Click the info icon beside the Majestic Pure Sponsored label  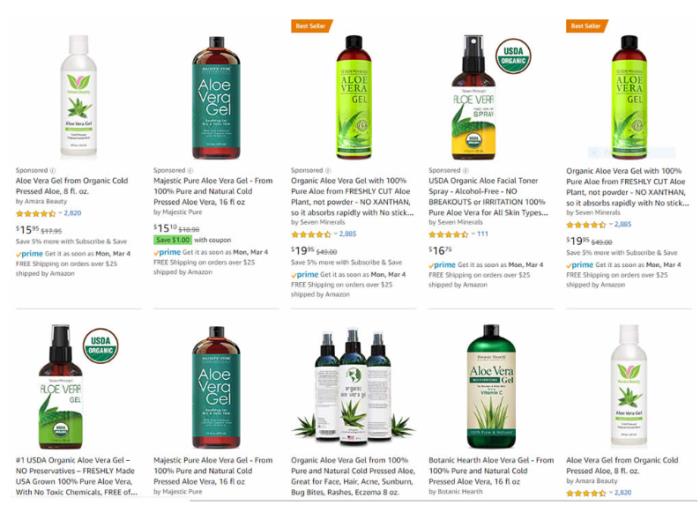(x=190, y=170)
